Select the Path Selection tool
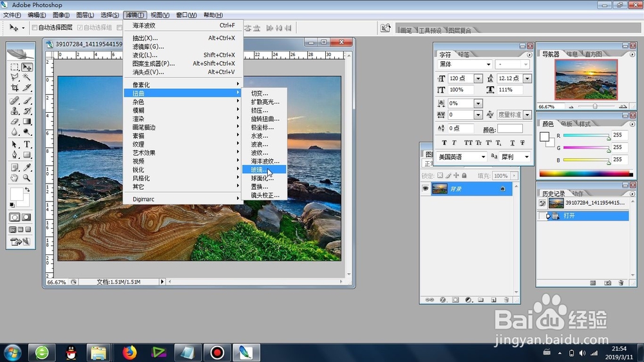Screen dimensions: 644x362 15,145
